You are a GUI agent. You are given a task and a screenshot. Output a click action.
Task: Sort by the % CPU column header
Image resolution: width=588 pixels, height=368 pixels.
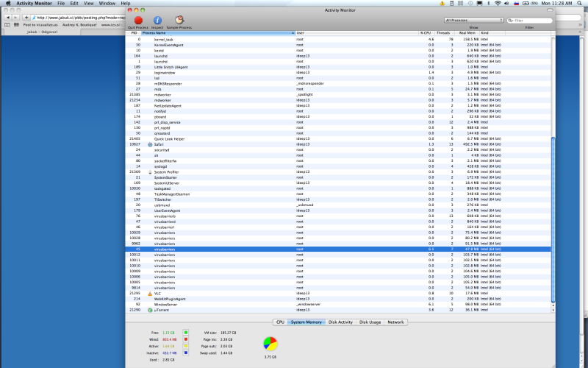[427, 33]
